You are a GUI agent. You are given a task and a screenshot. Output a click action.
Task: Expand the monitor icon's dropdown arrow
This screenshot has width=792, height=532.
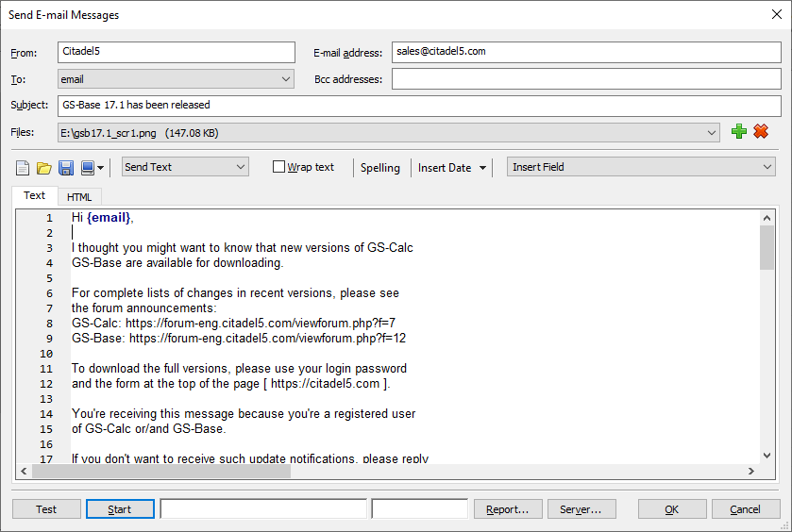[x=100, y=168]
